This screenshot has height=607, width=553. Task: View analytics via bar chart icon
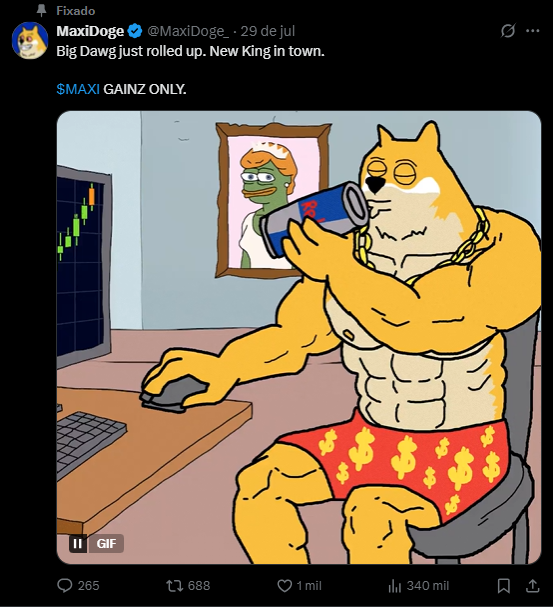(x=394, y=586)
